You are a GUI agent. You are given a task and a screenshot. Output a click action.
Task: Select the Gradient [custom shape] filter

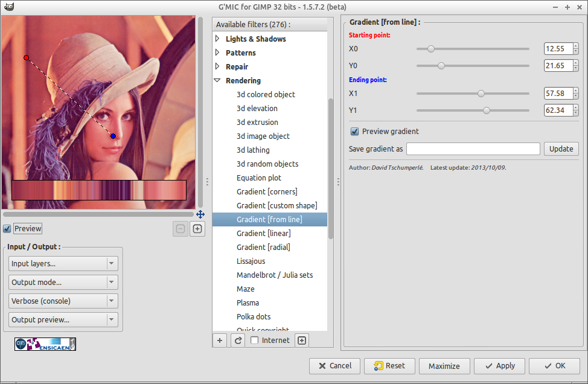[x=270, y=205]
